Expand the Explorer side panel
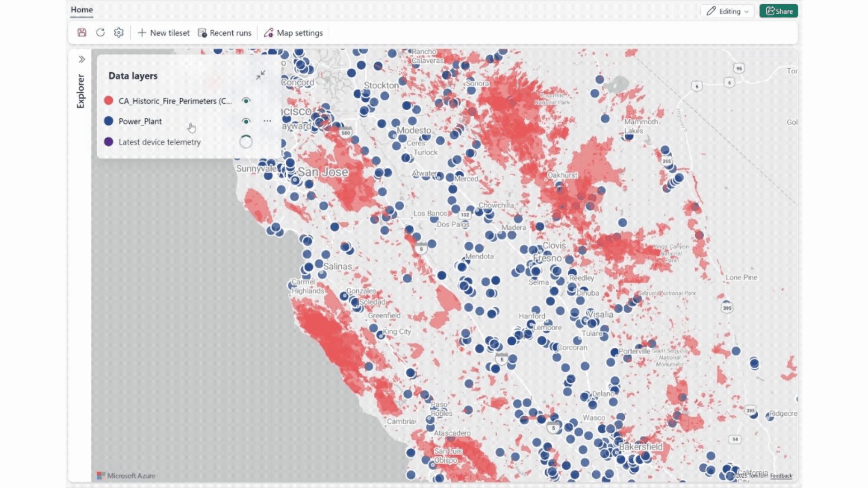Screen dimensions: 868x488 tap(81, 59)
